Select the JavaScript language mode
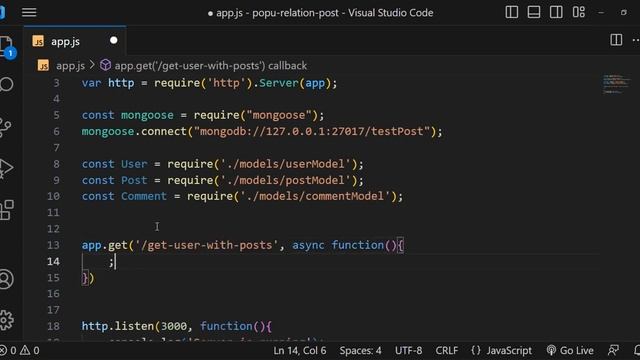Viewport: 640px width, 360px height. point(509,351)
